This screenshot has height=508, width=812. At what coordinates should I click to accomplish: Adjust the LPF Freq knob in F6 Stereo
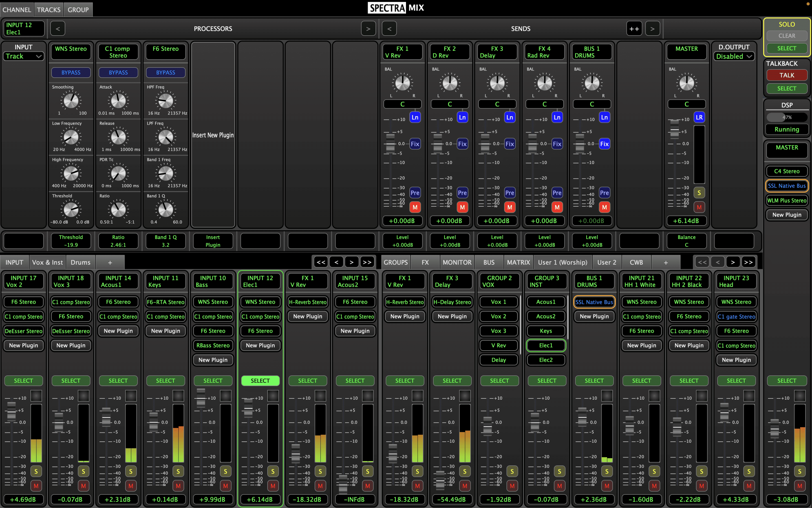point(166,137)
